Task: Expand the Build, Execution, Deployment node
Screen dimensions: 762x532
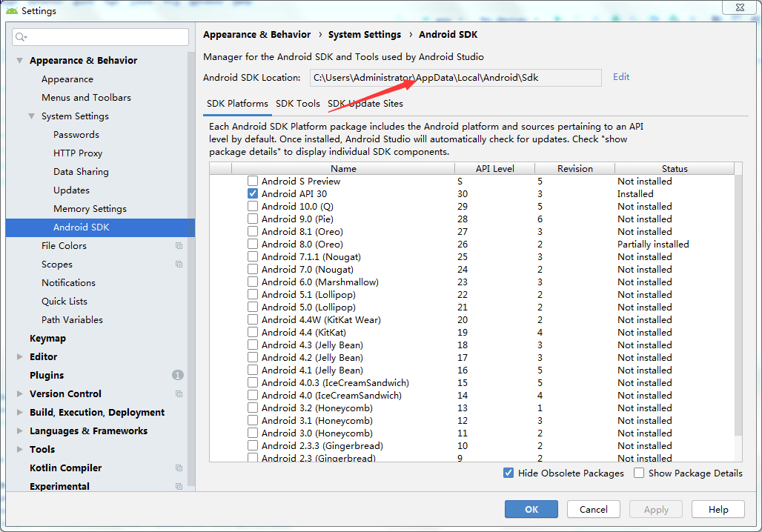Action: [x=20, y=412]
